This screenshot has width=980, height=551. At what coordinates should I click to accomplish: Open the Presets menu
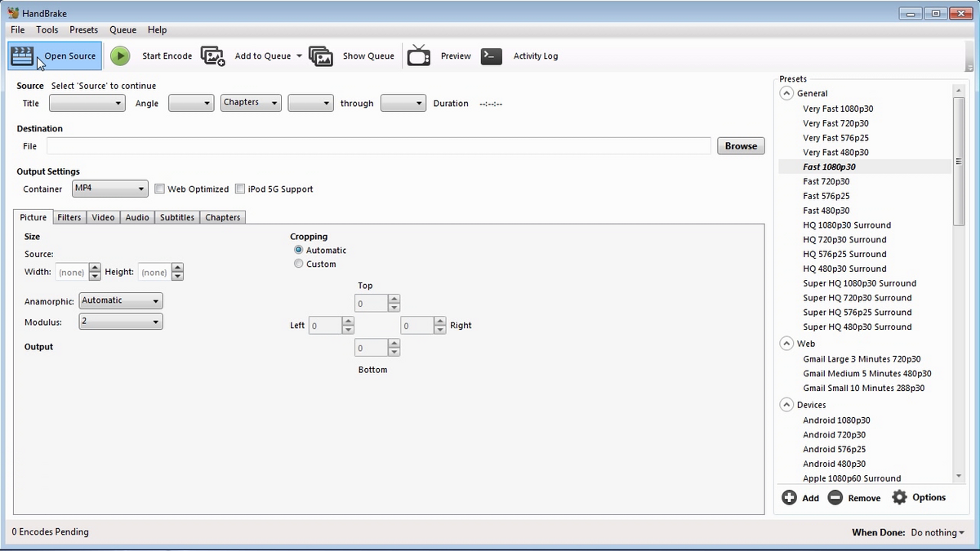click(x=84, y=29)
